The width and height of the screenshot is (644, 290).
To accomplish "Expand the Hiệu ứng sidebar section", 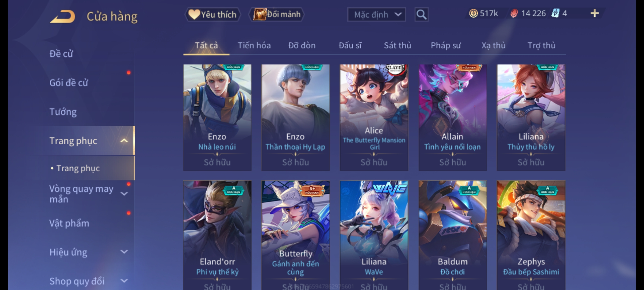I will pos(124,252).
